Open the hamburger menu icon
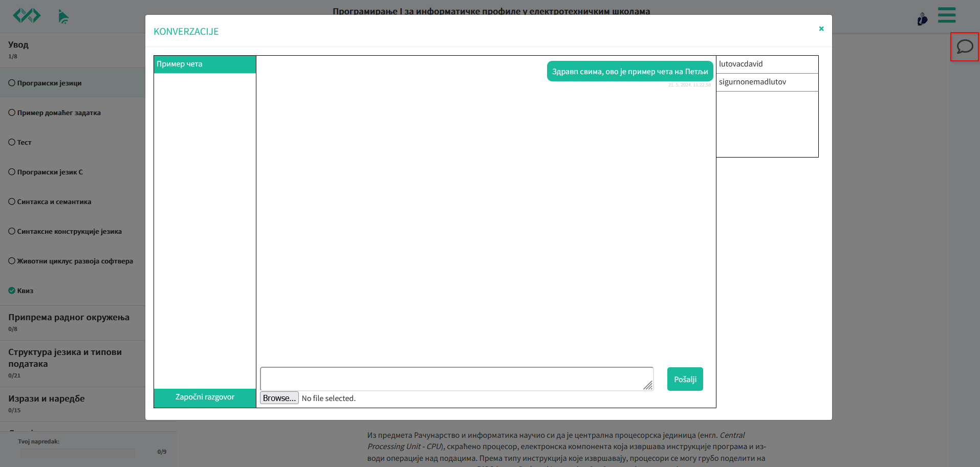Image resolution: width=980 pixels, height=467 pixels. click(946, 15)
